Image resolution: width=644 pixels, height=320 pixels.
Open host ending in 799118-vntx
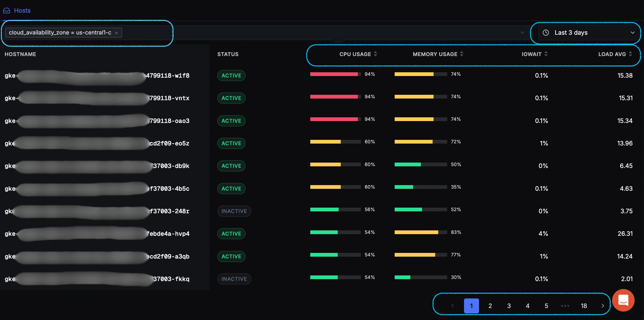[x=97, y=98]
